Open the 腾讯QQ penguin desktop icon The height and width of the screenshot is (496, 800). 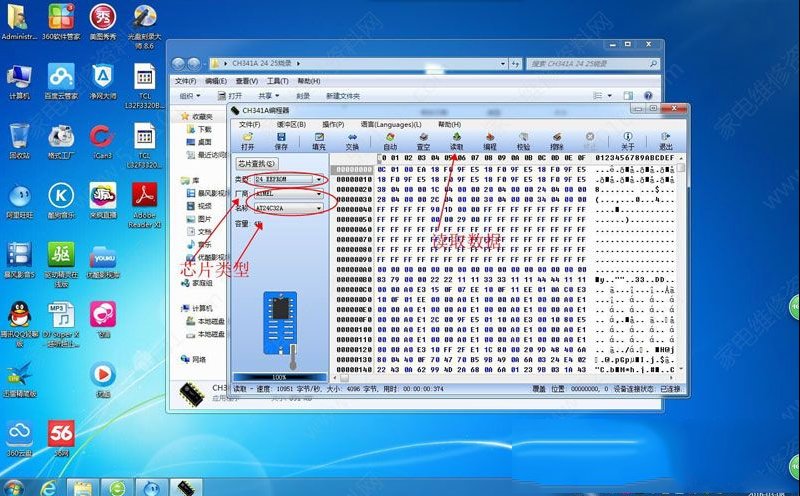[19, 324]
